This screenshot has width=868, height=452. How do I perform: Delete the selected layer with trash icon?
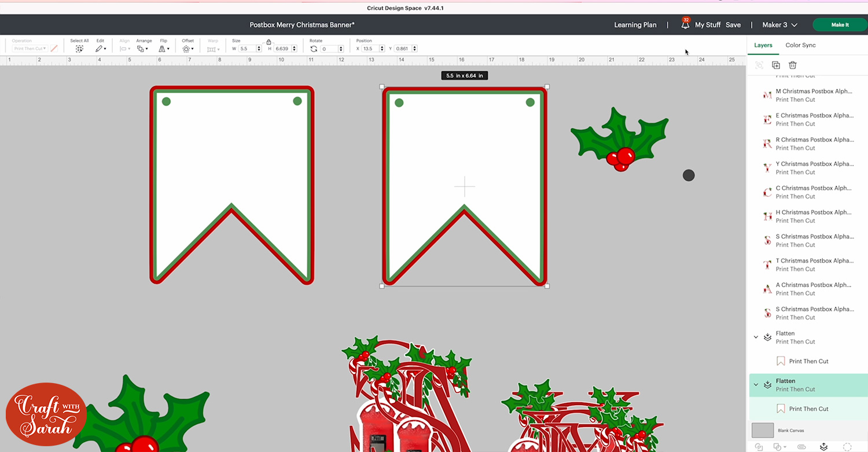tap(793, 65)
